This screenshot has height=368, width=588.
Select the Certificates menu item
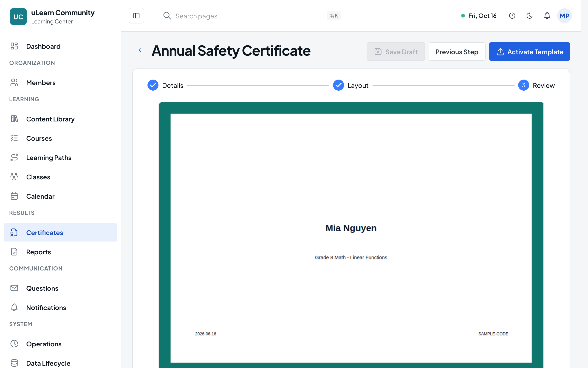click(x=60, y=233)
